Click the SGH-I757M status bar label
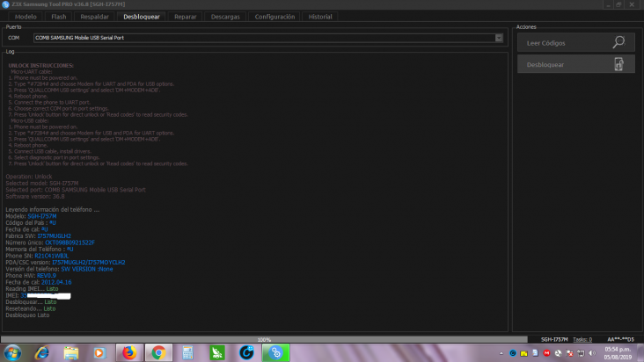The width and height of the screenshot is (644, 362). pos(554,339)
